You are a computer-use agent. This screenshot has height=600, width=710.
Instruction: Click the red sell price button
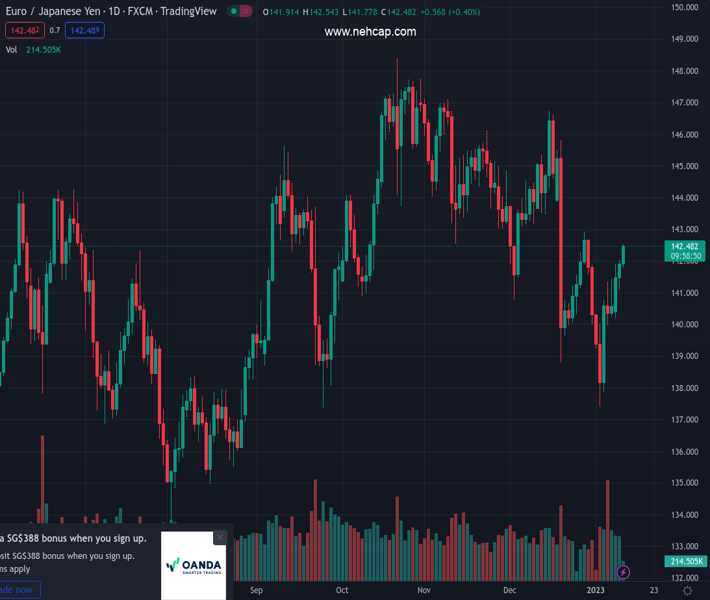pos(24,30)
